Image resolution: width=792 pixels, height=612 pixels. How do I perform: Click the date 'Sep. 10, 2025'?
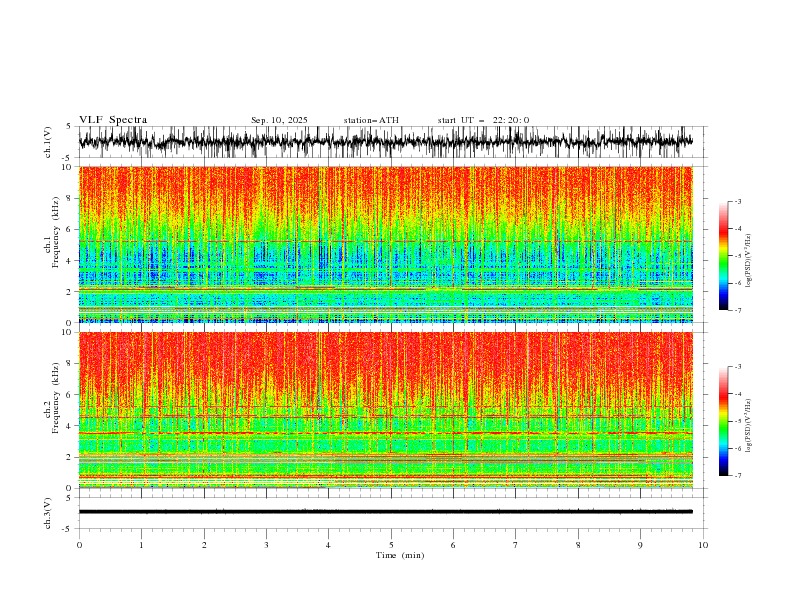click(279, 120)
